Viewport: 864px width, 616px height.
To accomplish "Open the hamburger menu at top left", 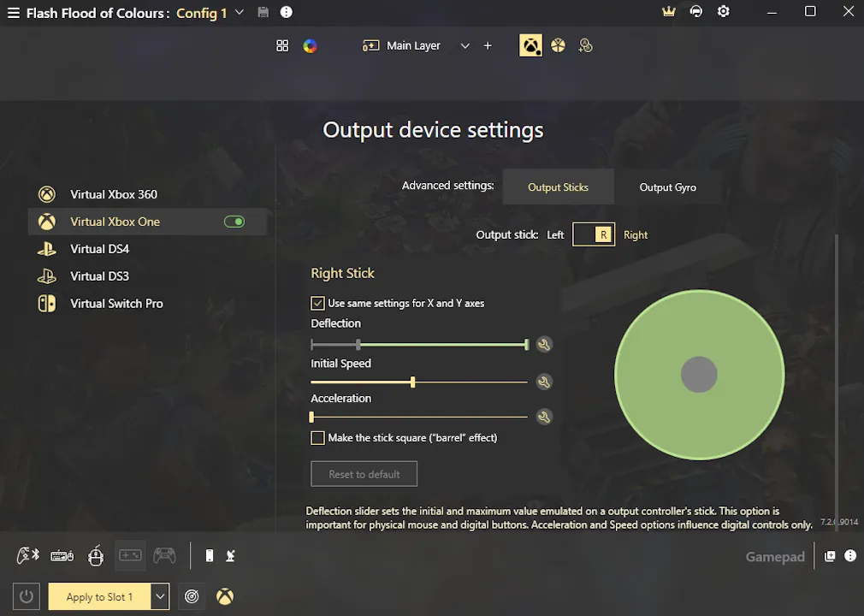I will point(14,13).
